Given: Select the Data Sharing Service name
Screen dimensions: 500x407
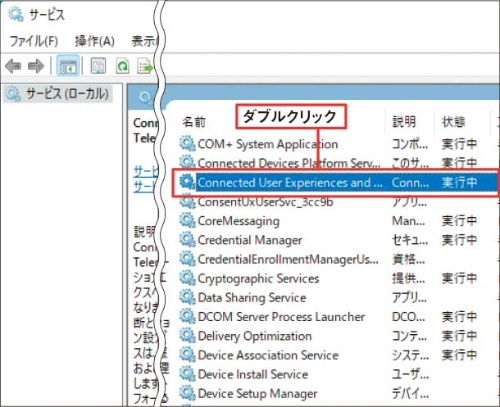Looking at the screenshot, I should [252, 298].
